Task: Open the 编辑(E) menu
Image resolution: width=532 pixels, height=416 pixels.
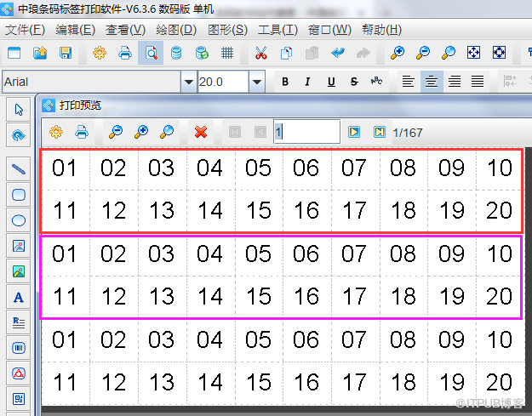Action: coord(75,30)
